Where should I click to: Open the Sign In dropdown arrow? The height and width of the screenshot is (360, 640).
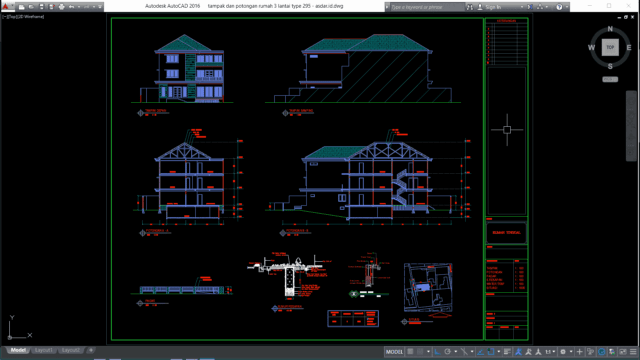[522, 7]
